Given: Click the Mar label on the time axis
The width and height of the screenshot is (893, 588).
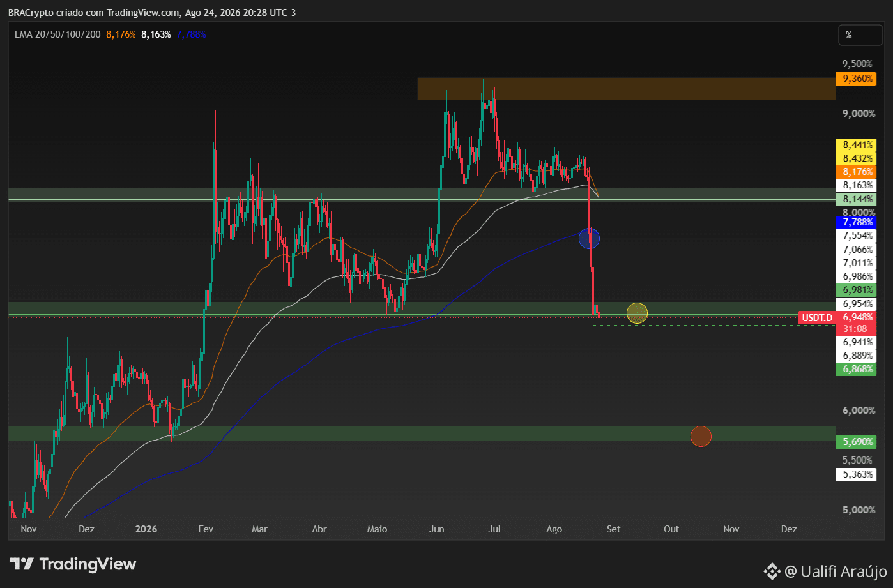Looking at the screenshot, I should pyautogui.click(x=259, y=529).
